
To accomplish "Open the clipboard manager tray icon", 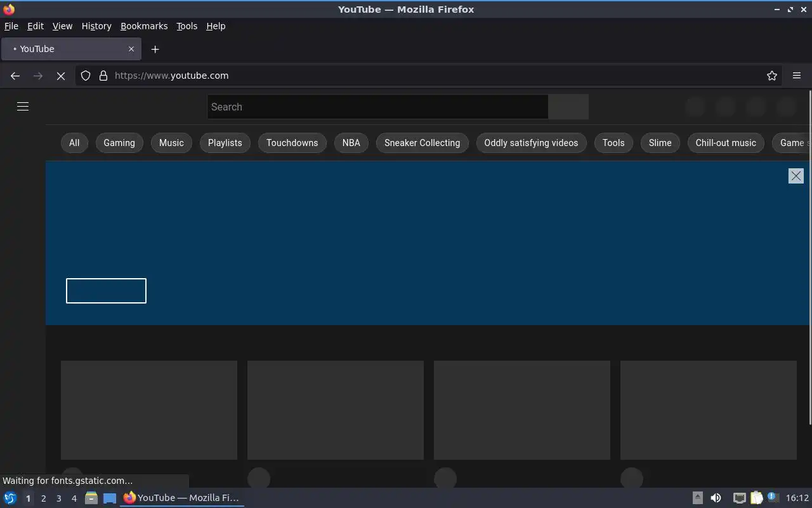I will click(756, 498).
